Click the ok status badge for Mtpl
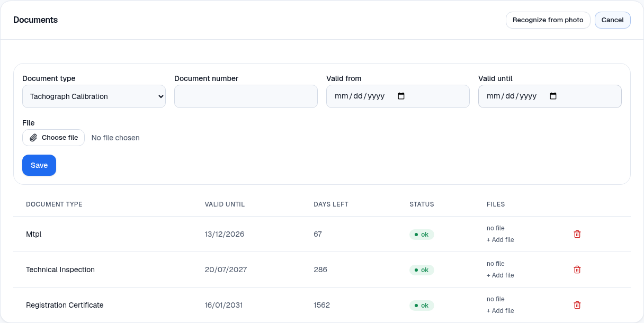Screen dimensions: 644x323 [422, 235]
